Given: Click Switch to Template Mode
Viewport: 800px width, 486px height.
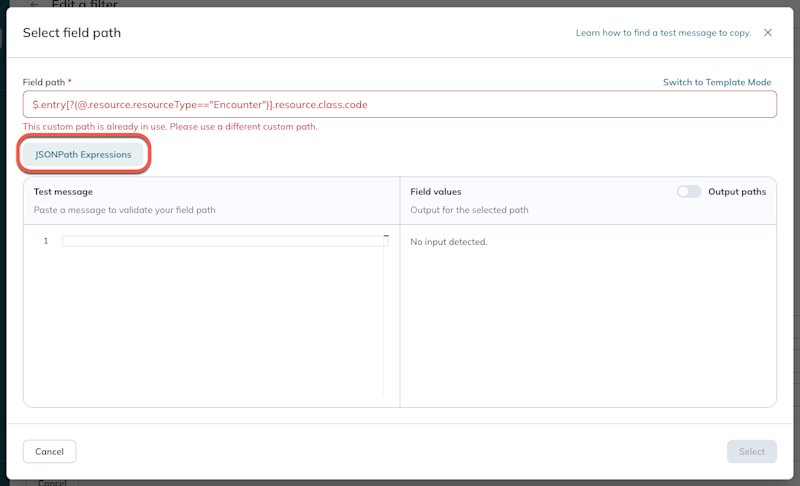Looking at the screenshot, I should tap(717, 82).
